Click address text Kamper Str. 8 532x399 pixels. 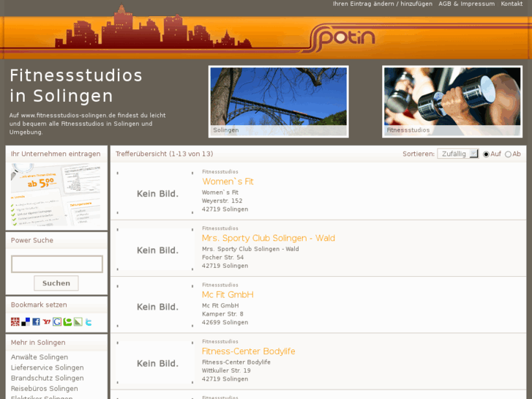(x=222, y=314)
